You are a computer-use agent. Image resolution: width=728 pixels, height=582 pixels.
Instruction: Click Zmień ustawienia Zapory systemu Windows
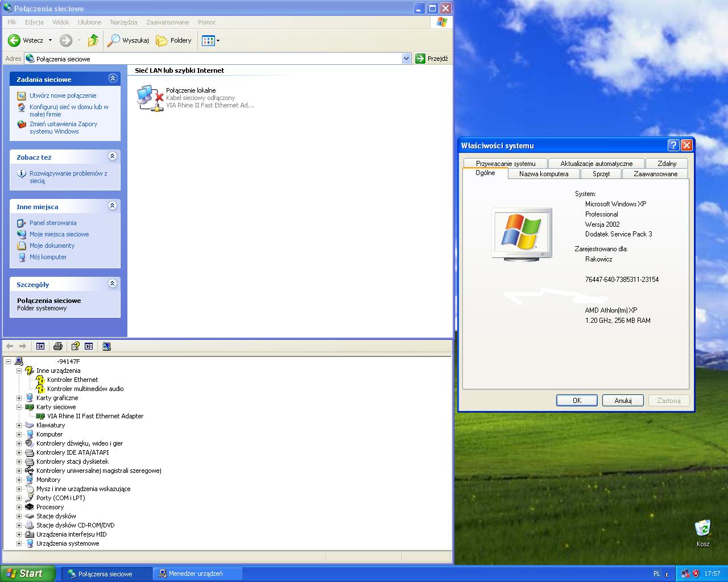click(63, 127)
